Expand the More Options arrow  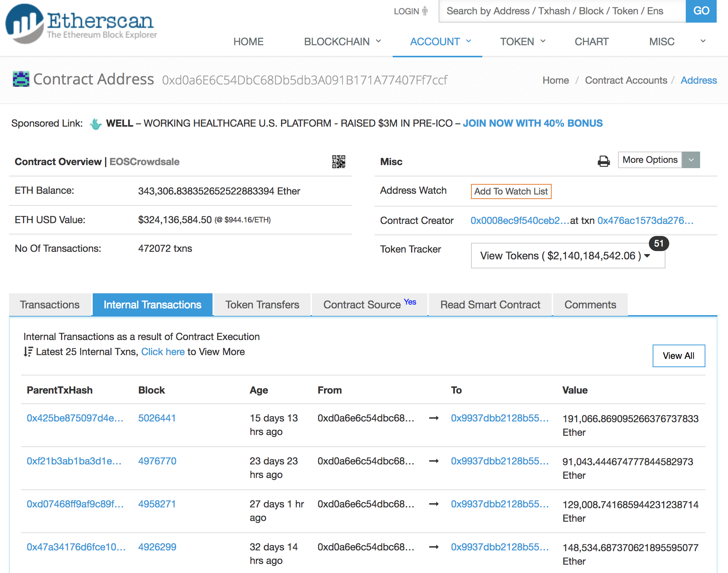tap(691, 160)
